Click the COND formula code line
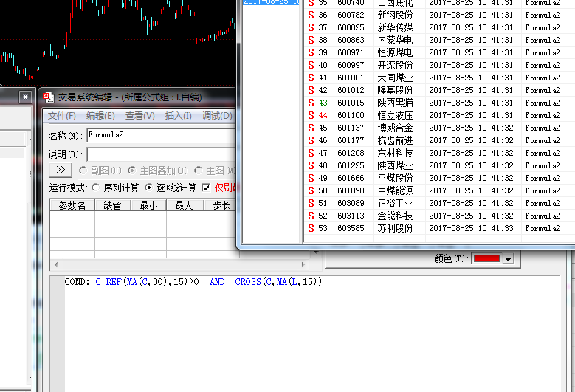575x392 pixels. point(196,282)
